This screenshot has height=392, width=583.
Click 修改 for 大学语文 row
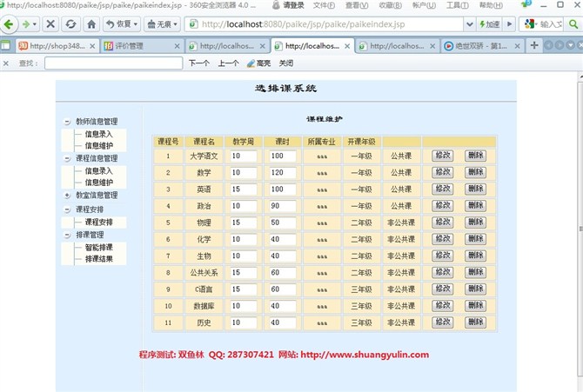tap(442, 156)
